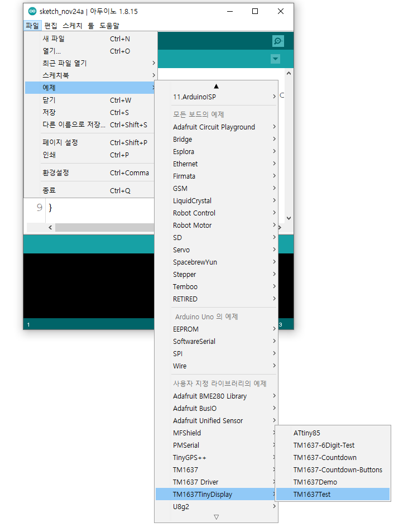Click the Arduino logo in title bar
418x532 pixels.
[32, 11]
